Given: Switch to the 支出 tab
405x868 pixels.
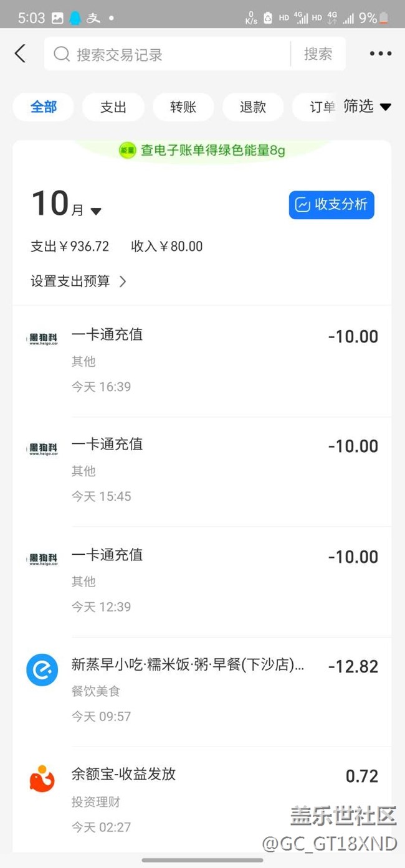Looking at the screenshot, I should pyautogui.click(x=113, y=107).
